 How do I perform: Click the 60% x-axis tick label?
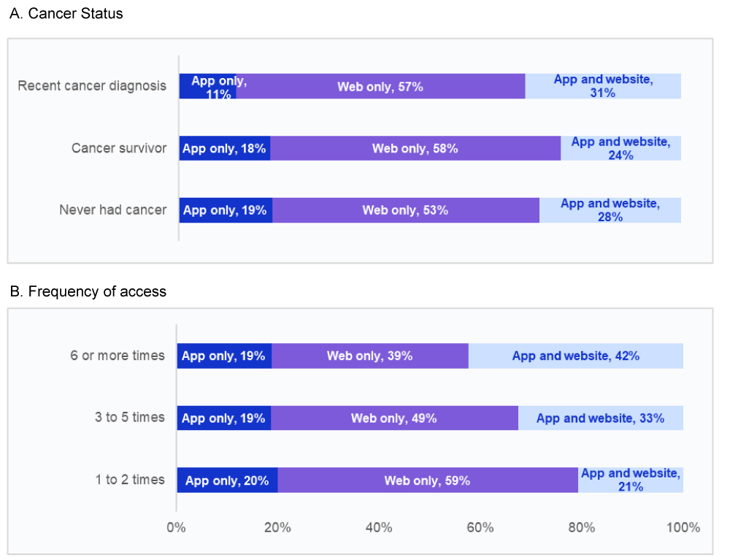[x=480, y=528]
